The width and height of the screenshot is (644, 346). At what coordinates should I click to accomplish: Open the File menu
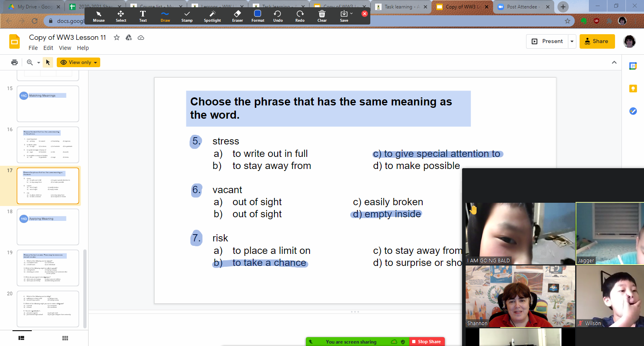point(33,48)
